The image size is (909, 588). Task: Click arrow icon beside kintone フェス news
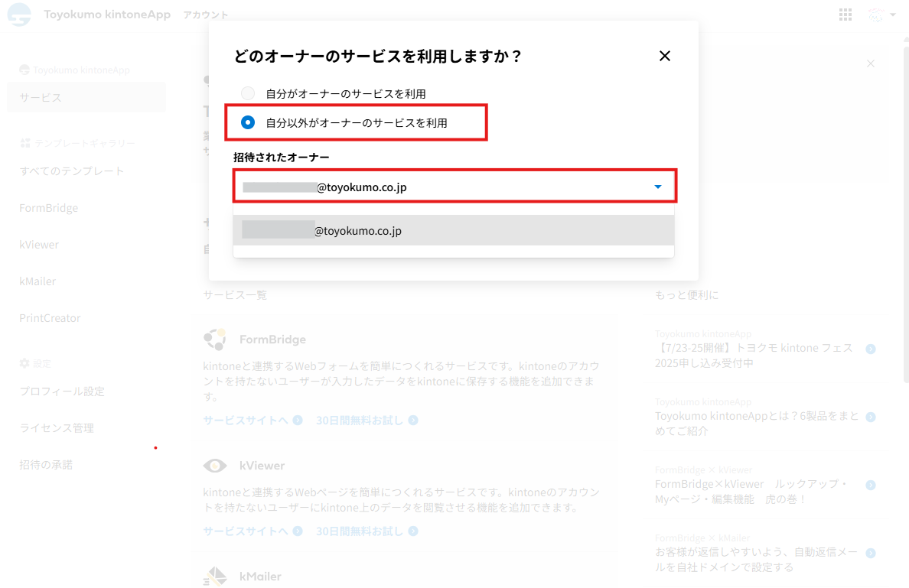(x=870, y=349)
